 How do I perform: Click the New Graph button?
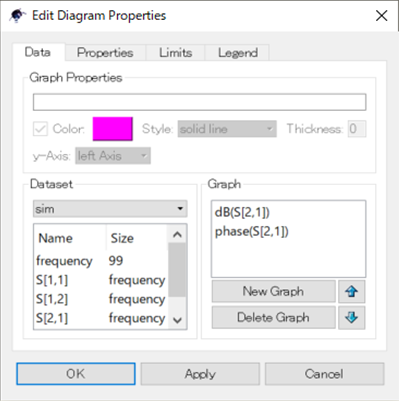[x=273, y=291]
